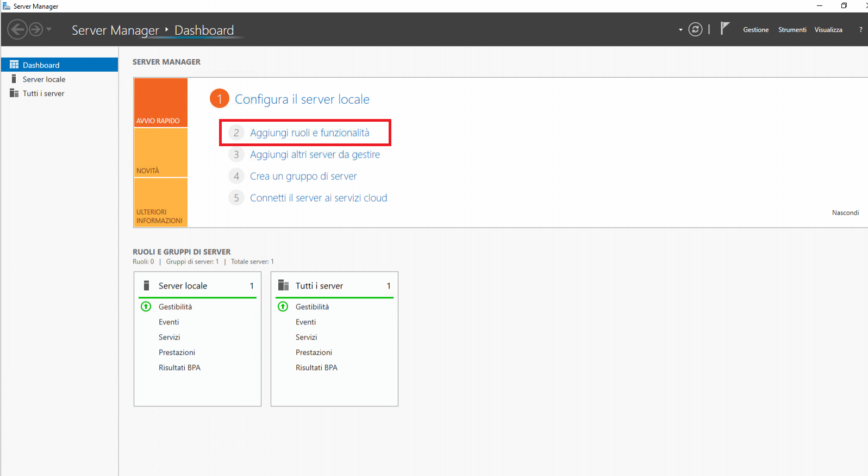Image resolution: width=868 pixels, height=476 pixels.
Task: Open Servizi in Server locale tile
Action: (169, 337)
